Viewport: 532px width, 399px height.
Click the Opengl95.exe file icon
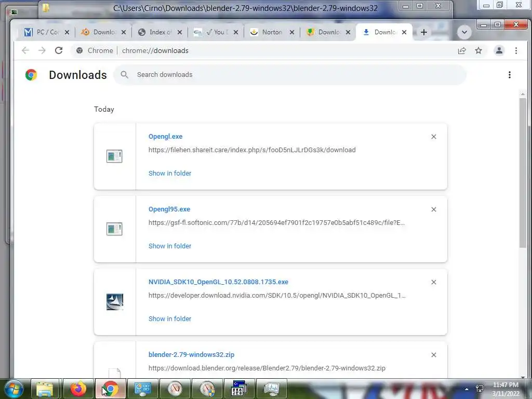(114, 229)
